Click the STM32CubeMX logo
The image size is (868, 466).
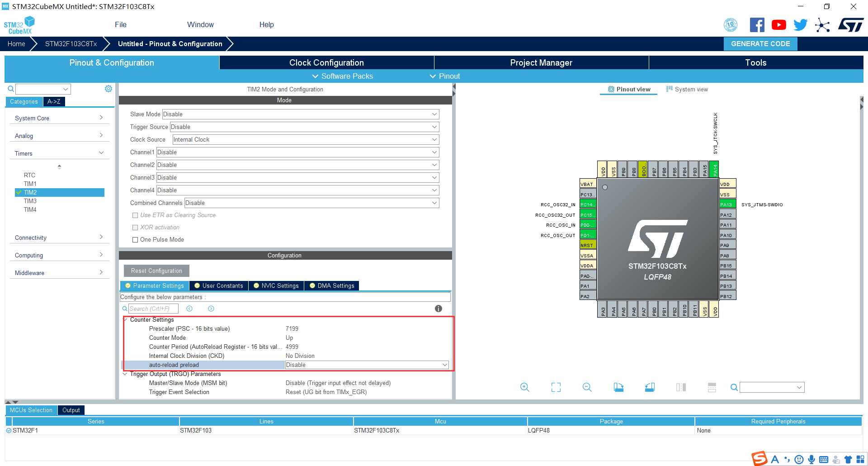(19, 25)
